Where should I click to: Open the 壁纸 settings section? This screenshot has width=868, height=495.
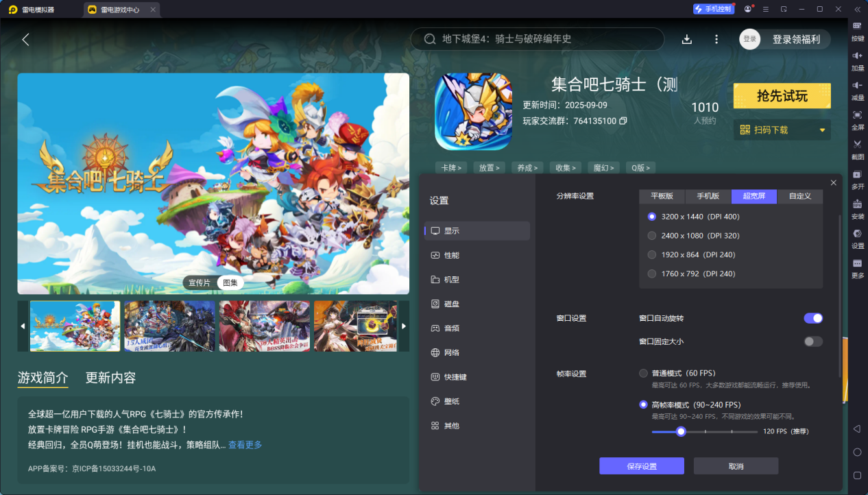pos(477,401)
